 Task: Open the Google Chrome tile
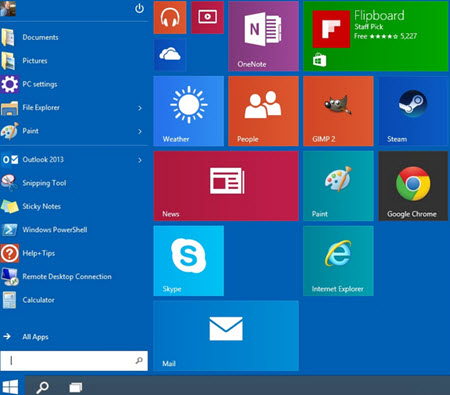[x=413, y=186]
